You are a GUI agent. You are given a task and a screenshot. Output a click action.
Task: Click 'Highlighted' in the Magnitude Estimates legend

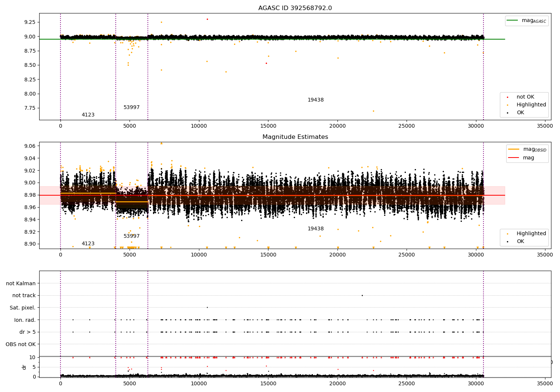pos(527,234)
